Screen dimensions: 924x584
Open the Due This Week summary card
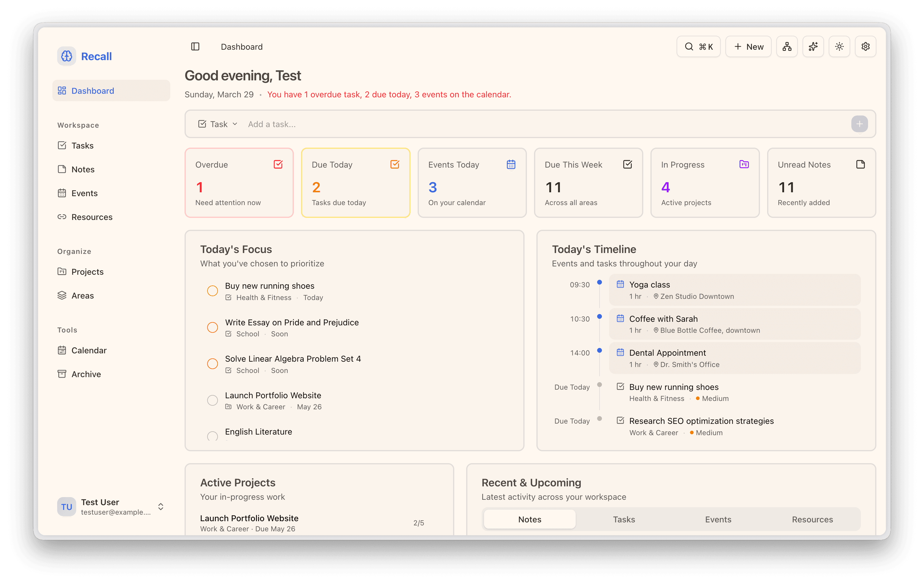click(588, 183)
